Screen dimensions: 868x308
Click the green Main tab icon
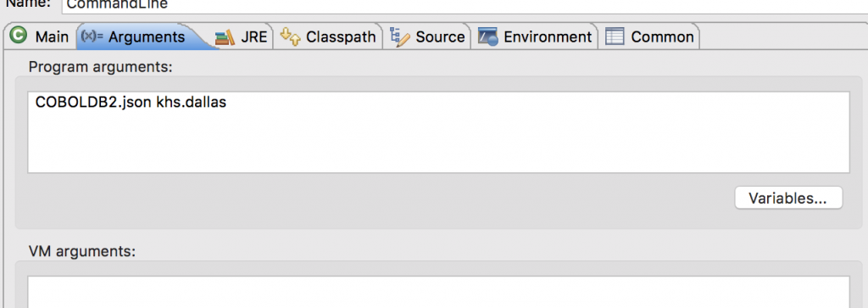(19, 36)
